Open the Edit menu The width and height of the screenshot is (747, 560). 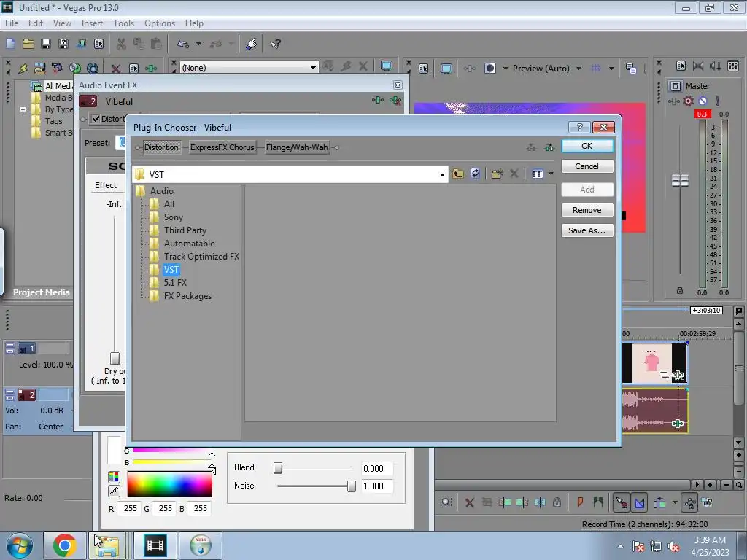[x=36, y=23]
